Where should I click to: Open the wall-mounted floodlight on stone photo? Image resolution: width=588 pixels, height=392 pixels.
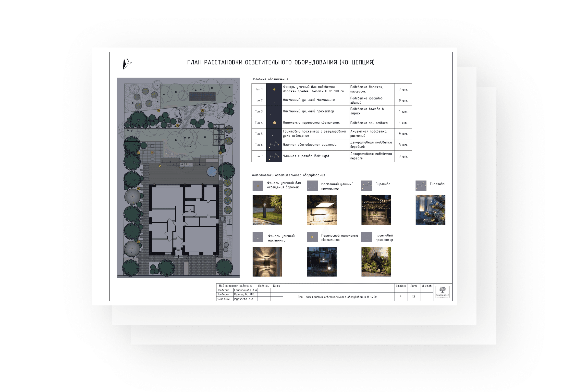321,210
